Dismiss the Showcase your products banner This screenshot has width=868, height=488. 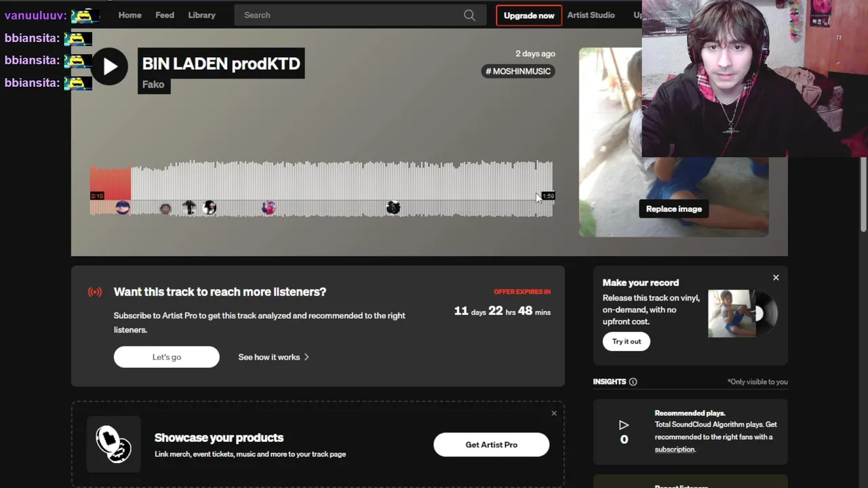[554, 413]
